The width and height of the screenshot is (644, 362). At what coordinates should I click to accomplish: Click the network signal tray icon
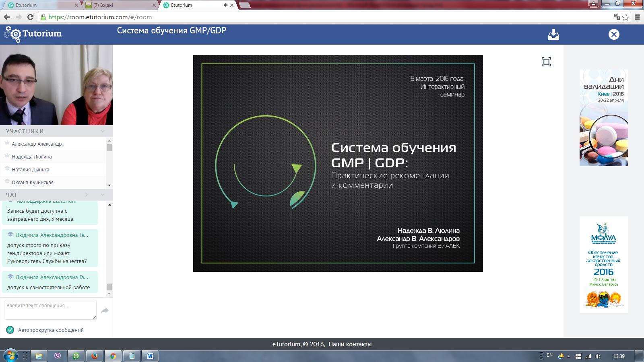588,356
